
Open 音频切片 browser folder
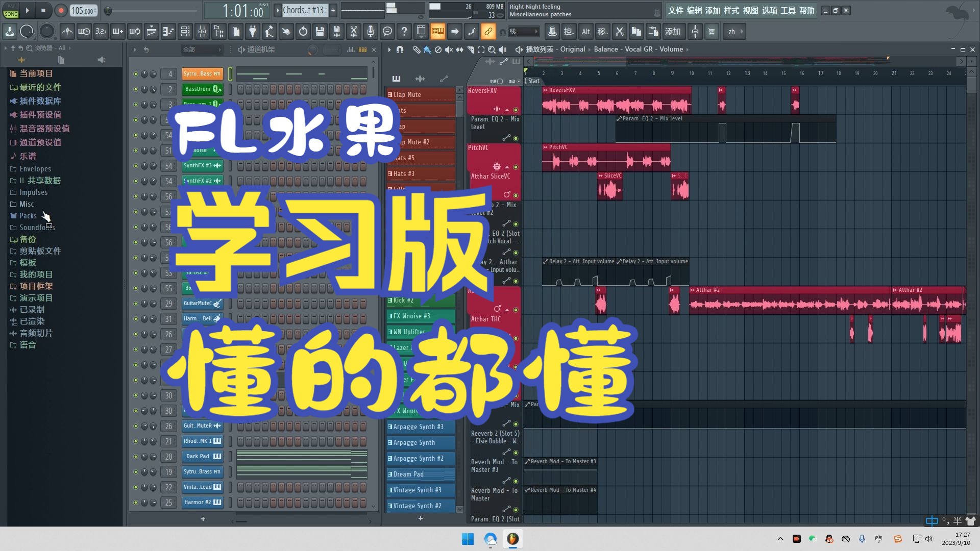click(36, 333)
